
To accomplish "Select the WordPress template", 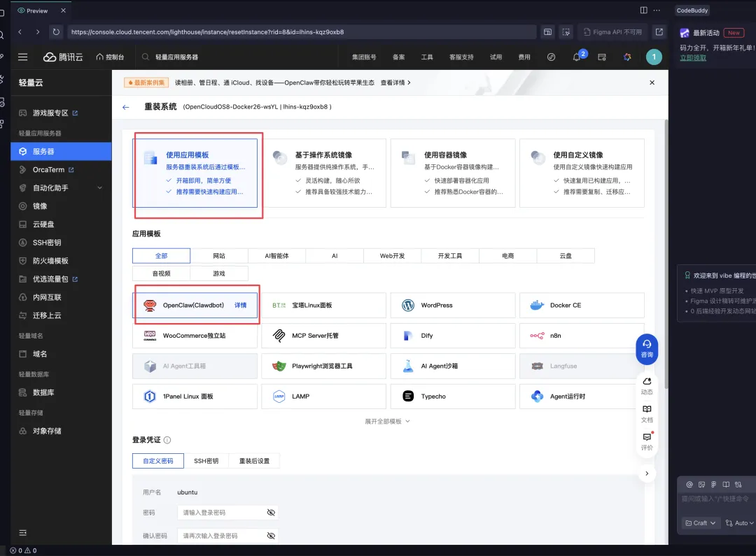I will click(x=452, y=305).
